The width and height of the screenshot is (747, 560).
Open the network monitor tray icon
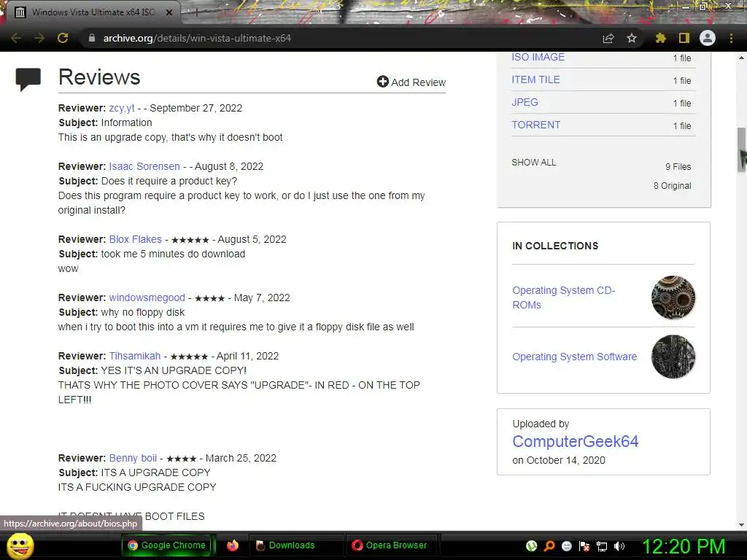(602, 546)
